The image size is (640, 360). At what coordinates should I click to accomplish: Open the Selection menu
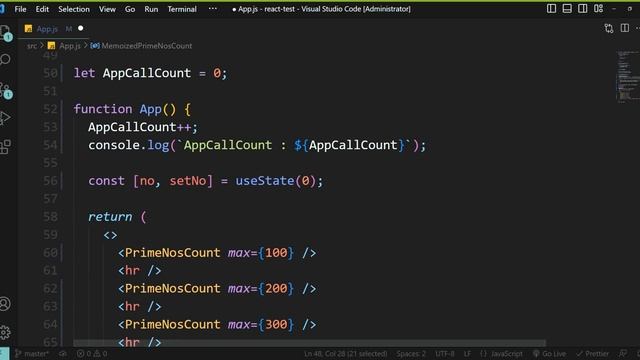click(x=74, y=9)
